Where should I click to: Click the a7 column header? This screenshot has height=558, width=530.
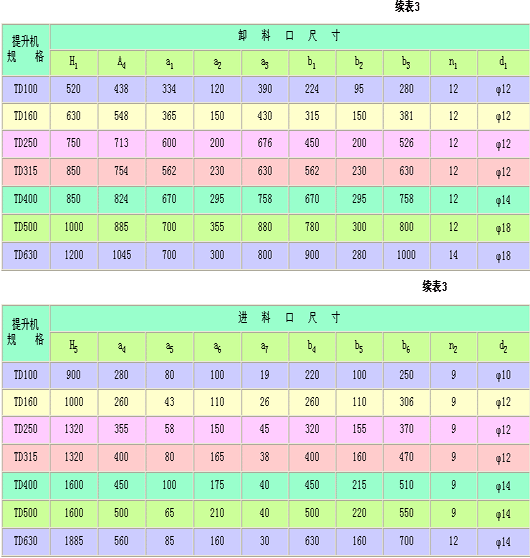pyautogui.click(x=264, y=347)
